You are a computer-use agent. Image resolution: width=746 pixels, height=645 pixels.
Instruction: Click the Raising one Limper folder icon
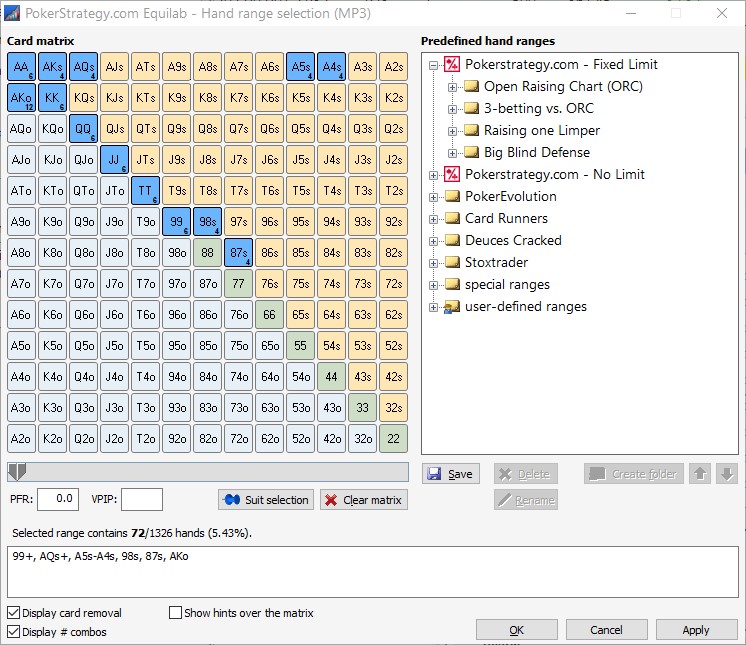tap(471, 130)
